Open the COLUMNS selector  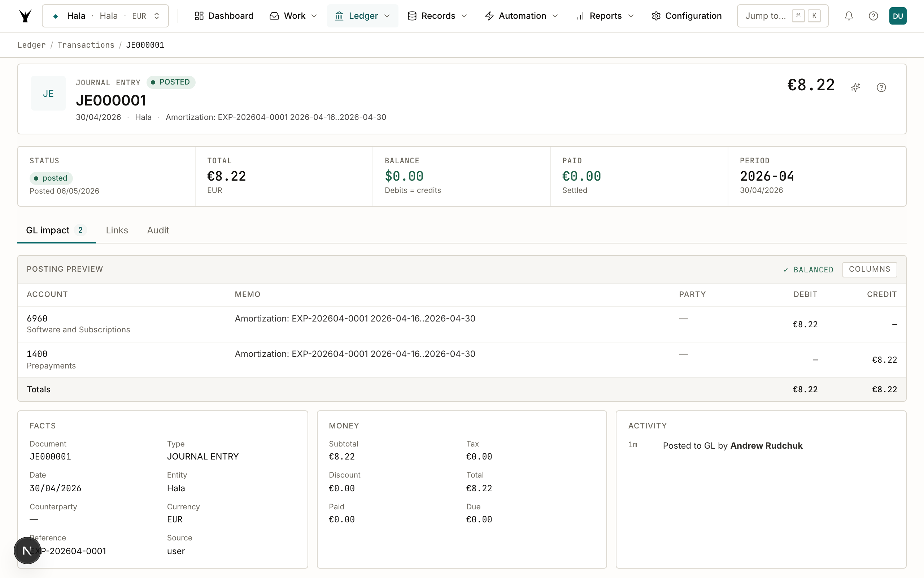[869, 269]
